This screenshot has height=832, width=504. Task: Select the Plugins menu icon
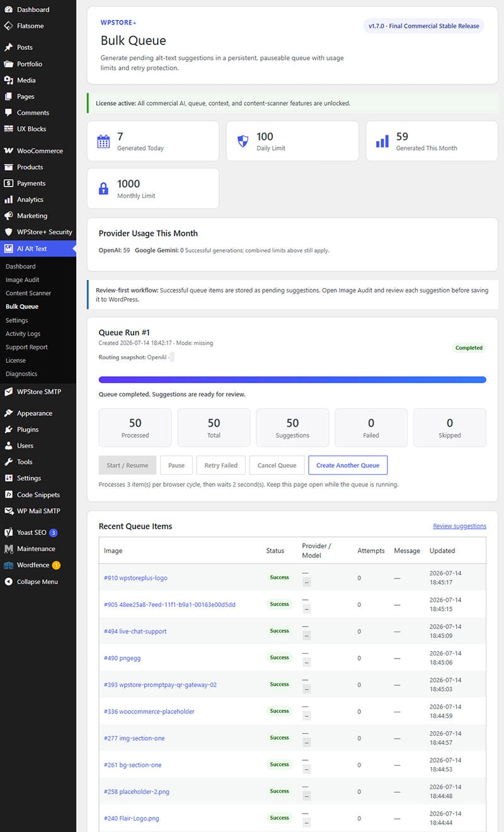pyautogui.click(x=8, y=429)
